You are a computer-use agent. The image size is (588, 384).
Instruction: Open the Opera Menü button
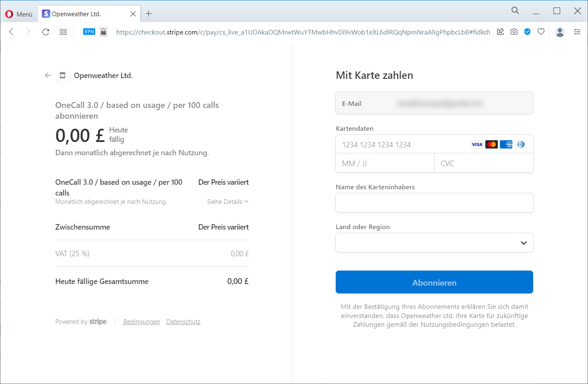coord(19,14)
